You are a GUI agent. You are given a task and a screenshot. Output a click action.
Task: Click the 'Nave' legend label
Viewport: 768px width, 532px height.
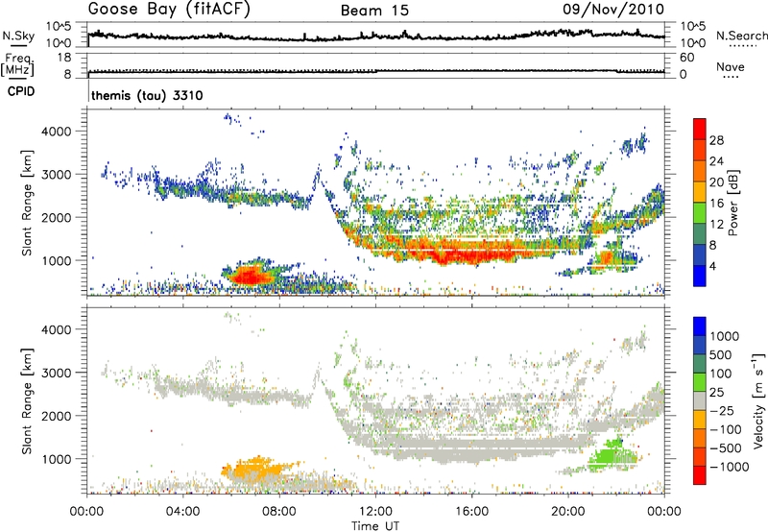click(x=731, y=67)
